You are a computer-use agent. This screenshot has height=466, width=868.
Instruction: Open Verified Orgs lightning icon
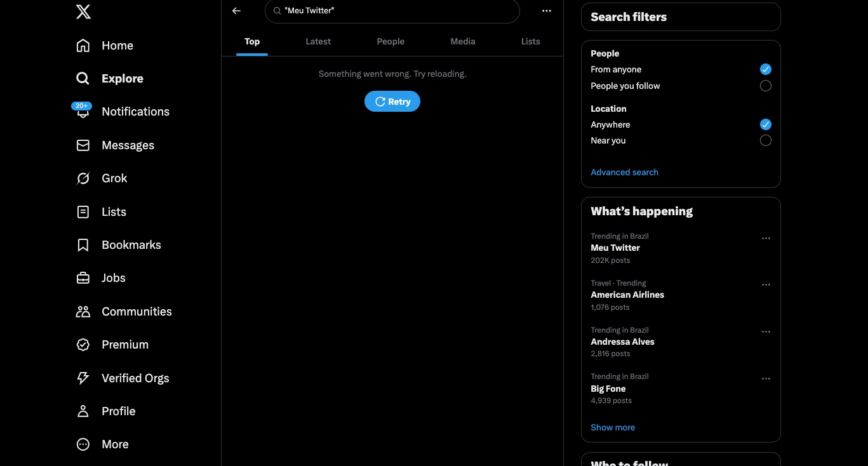(x=83, y=378)
